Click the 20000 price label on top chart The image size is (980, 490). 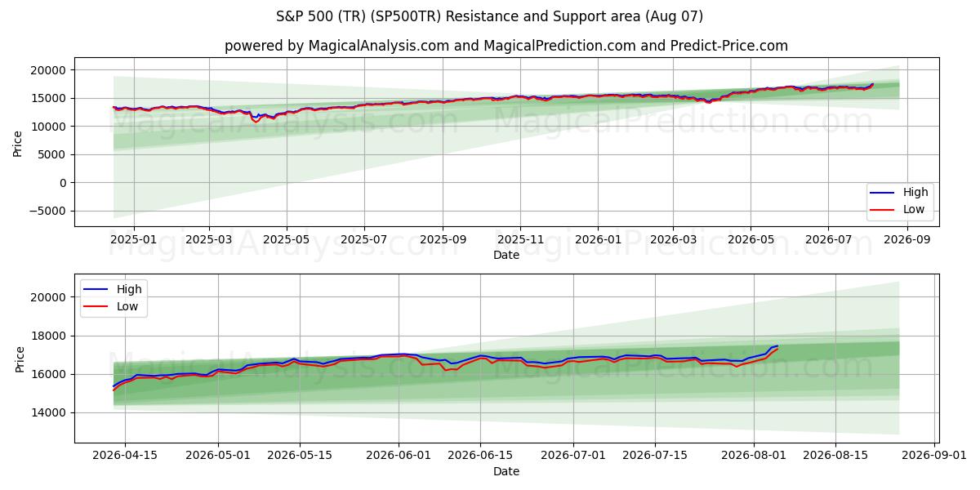coord(49,70)
